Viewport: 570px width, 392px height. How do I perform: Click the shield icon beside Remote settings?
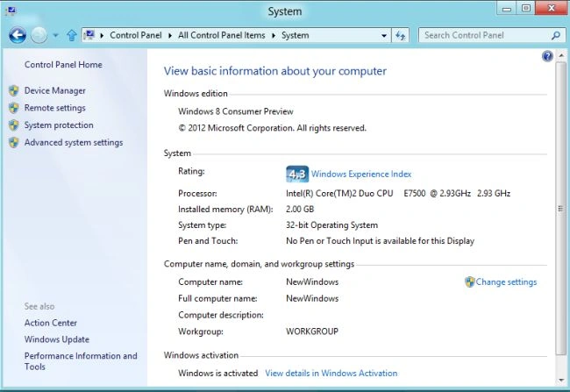[14, 108]
